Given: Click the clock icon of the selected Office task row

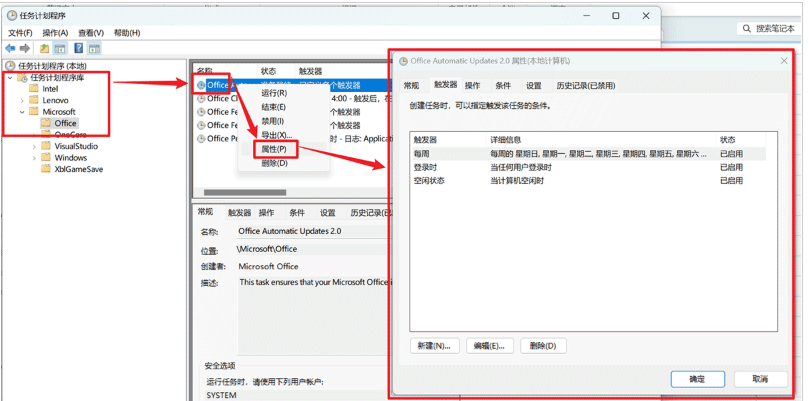Looking at the screenshot, I should pos(201,85).
